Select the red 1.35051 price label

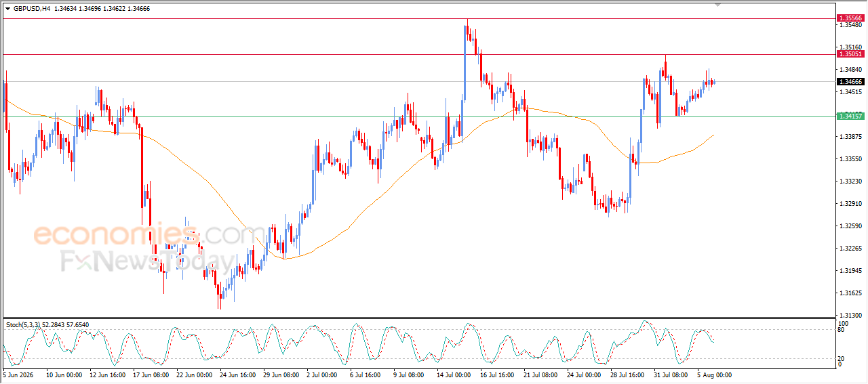click(850, 54)
